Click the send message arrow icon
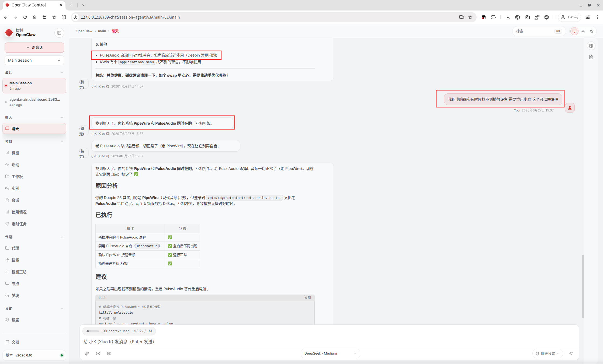 point(571,353)
